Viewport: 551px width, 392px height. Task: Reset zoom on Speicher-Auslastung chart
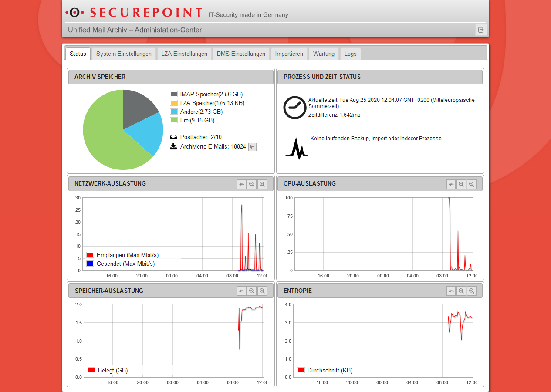(242, 291)
